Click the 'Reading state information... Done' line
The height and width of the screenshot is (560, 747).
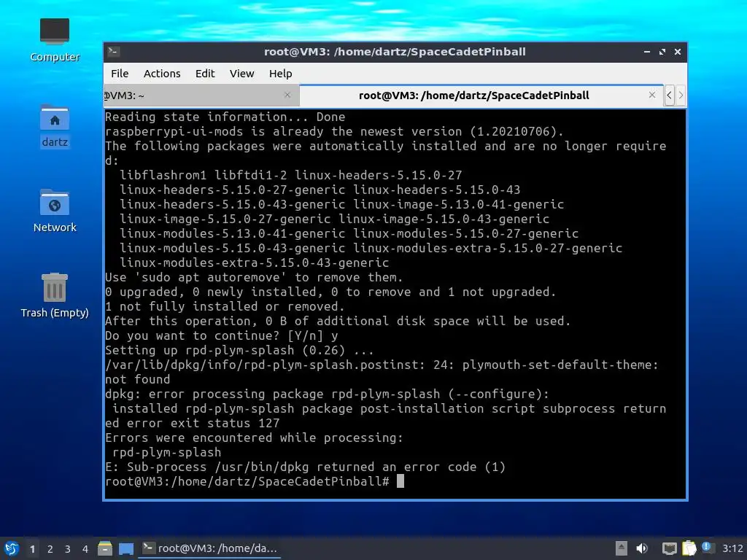(x=225, y=117)
